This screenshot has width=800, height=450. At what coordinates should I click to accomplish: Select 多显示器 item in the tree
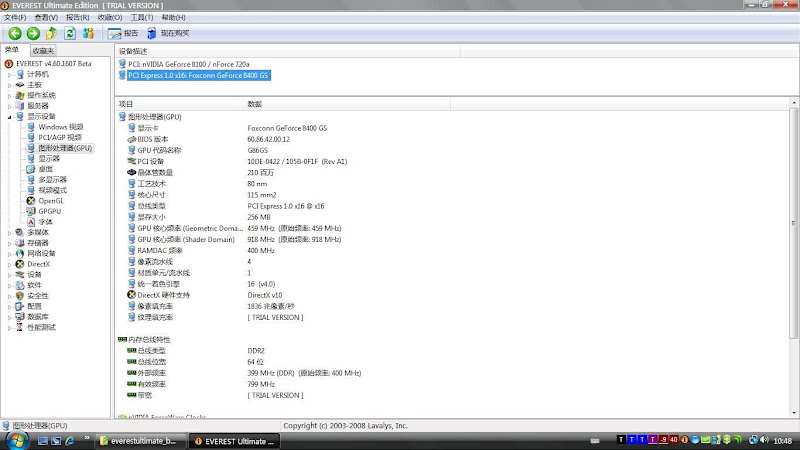pyautogui.click(x=53, y=180)
